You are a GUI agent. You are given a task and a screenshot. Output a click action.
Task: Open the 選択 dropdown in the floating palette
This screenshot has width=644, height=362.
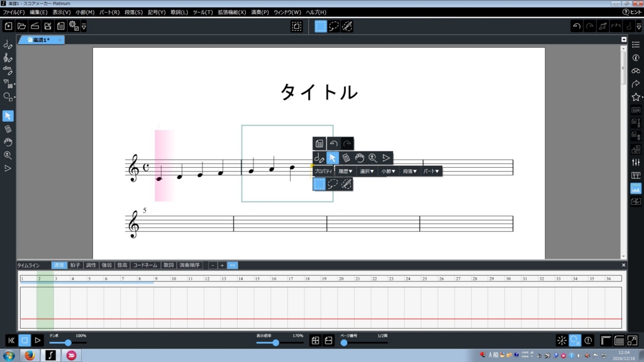367,171
